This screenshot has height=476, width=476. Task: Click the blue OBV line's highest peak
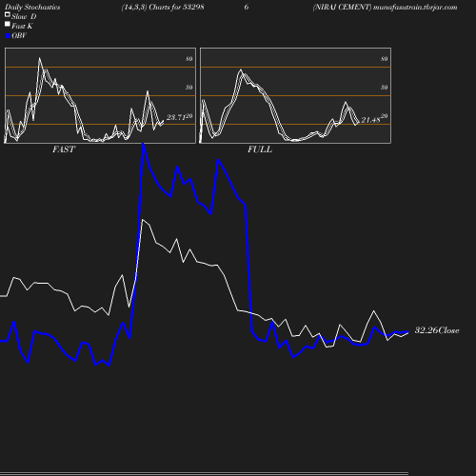143,145
